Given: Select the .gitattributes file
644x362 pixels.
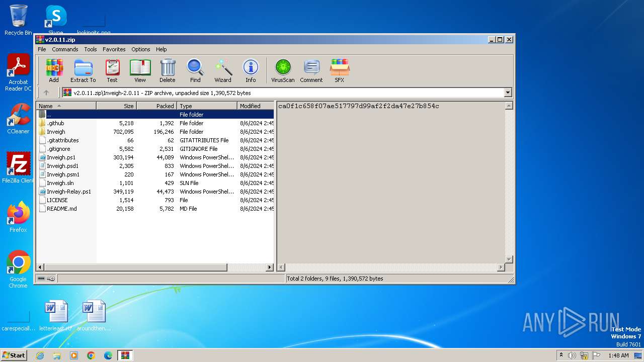Looking at the screenshot, I should click(x=155, y=140).
